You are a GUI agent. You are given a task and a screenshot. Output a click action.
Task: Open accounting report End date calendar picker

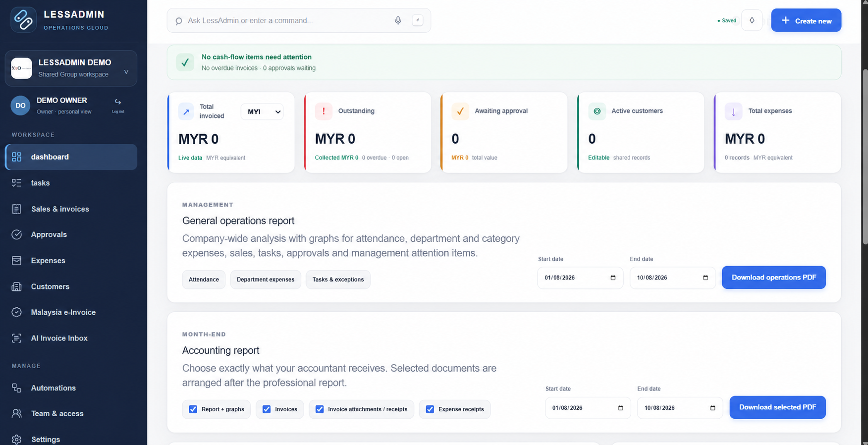tap(712, 408)
